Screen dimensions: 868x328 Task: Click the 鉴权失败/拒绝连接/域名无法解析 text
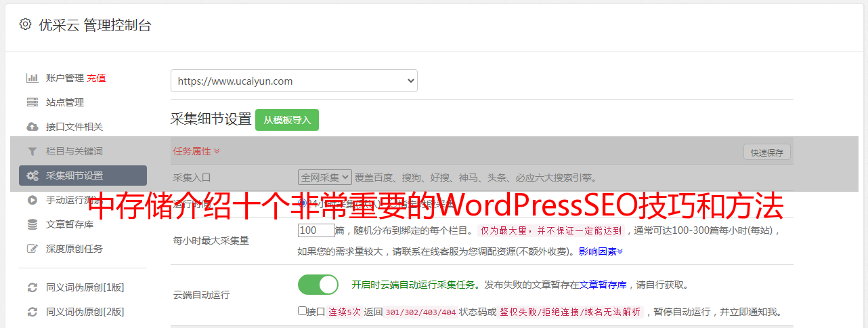point(570,312)
